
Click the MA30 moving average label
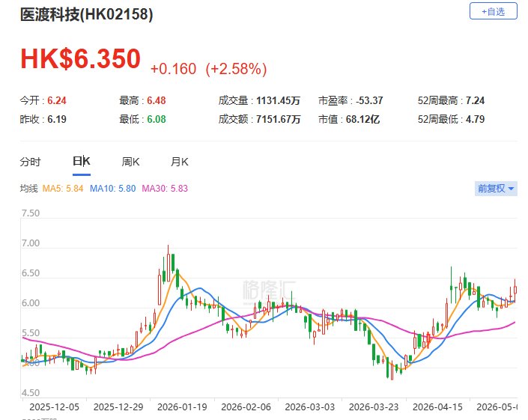[x=165, y=188]
